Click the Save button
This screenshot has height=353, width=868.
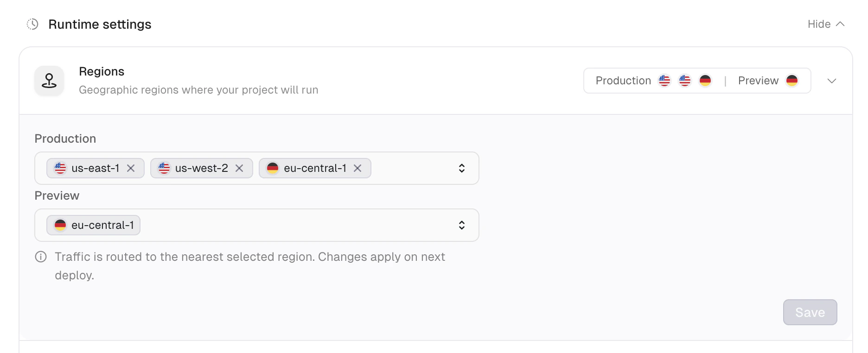click(810, 312)
